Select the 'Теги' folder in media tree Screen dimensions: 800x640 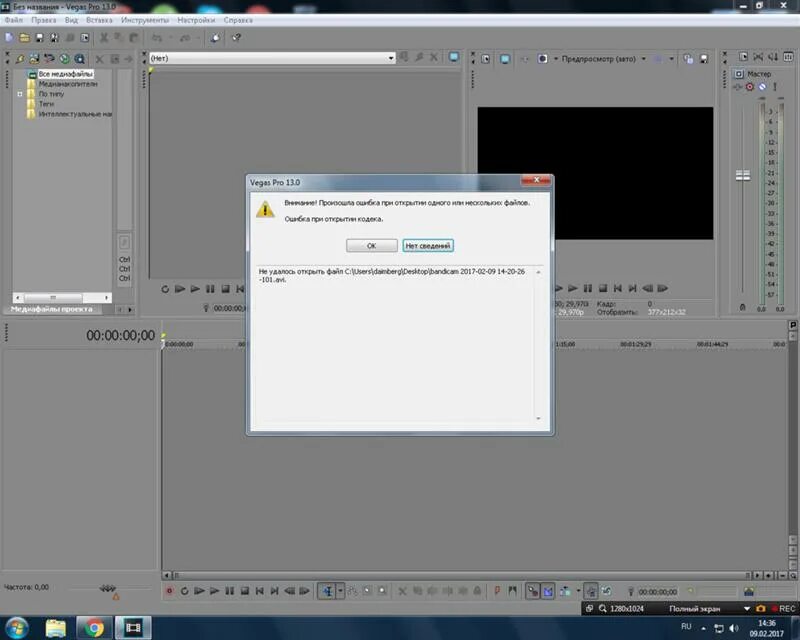click(x=46, y=104)
